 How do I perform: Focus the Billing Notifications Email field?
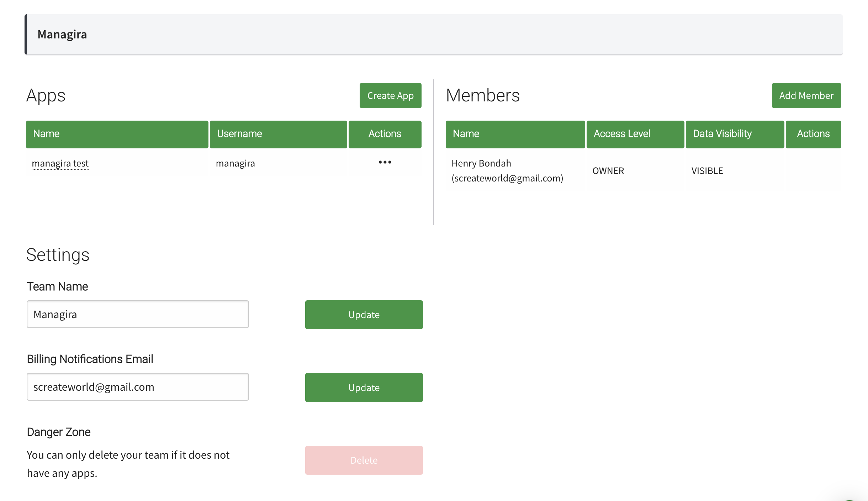tap(138, 387)
